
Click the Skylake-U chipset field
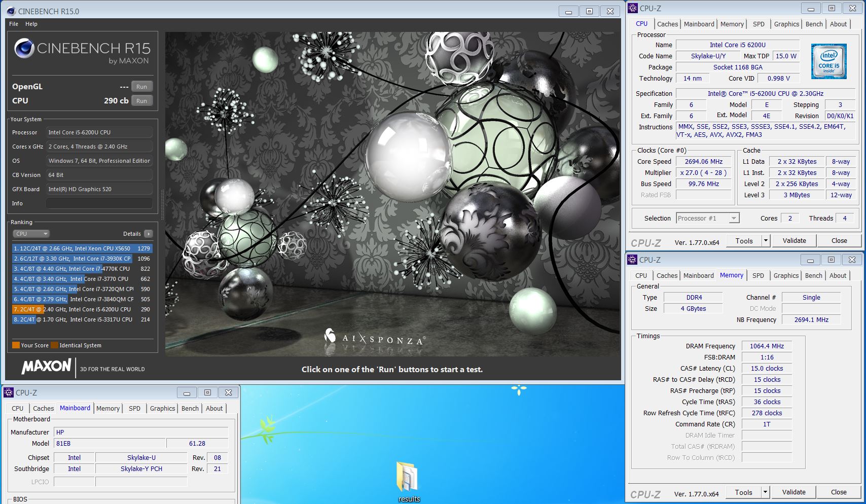pyautogui.click(x=141, y=458)
